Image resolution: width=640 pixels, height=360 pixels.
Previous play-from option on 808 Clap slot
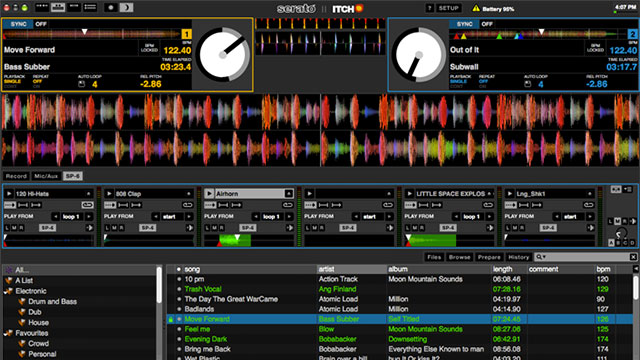(156, 216)
